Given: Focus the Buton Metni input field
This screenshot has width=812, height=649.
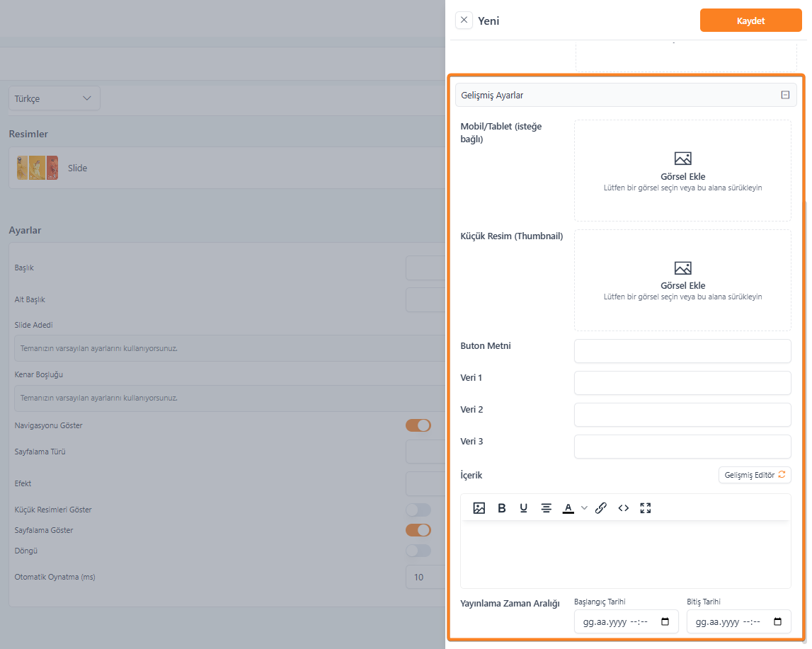Looking at the screenshot, I should (x=682, y=351).
